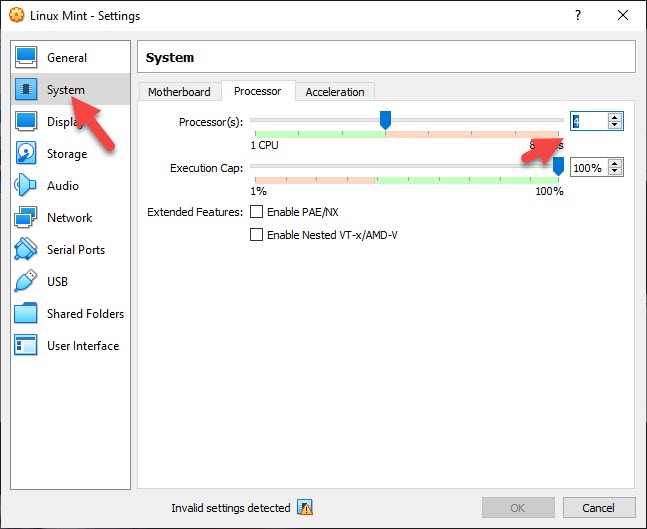Enable the PAE/NX checkbox
The width and height of the screenshot is (647, 529).
point(257,212)
